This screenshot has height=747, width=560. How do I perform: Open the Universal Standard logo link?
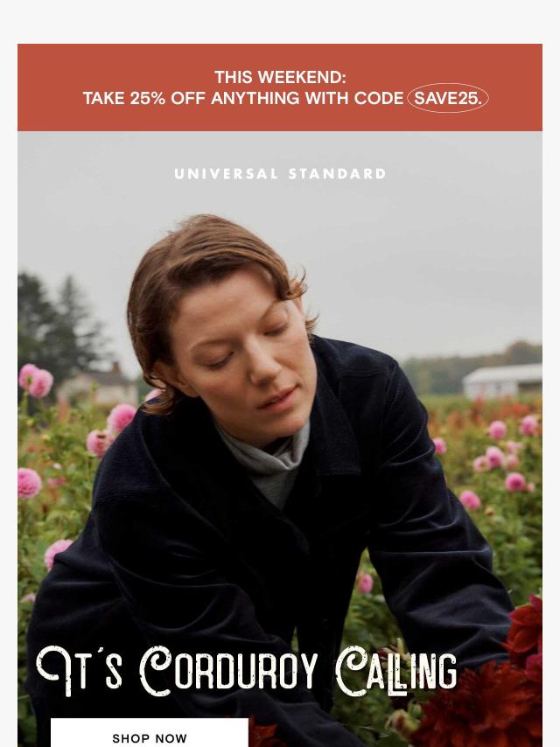(x=280, y=174)
